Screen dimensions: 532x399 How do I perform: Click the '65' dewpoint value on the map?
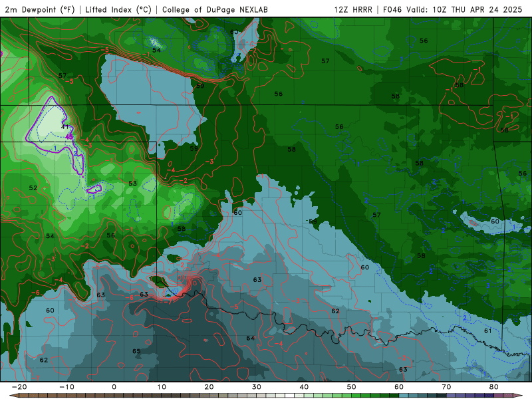tap(136, 351)
